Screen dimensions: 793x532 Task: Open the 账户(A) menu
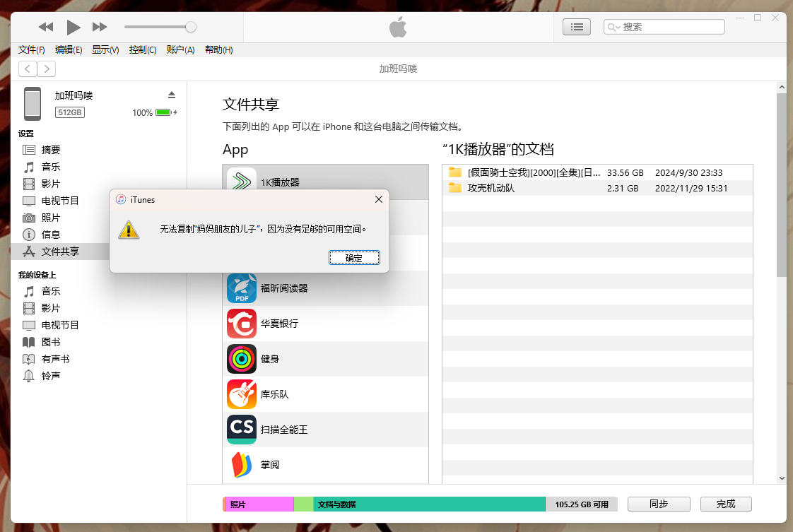[x=180, y=50]
